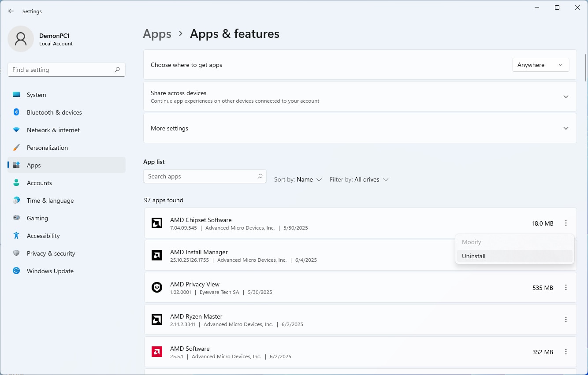
Task: Open the Sort by Name dropdown
Action: point(298,179)
